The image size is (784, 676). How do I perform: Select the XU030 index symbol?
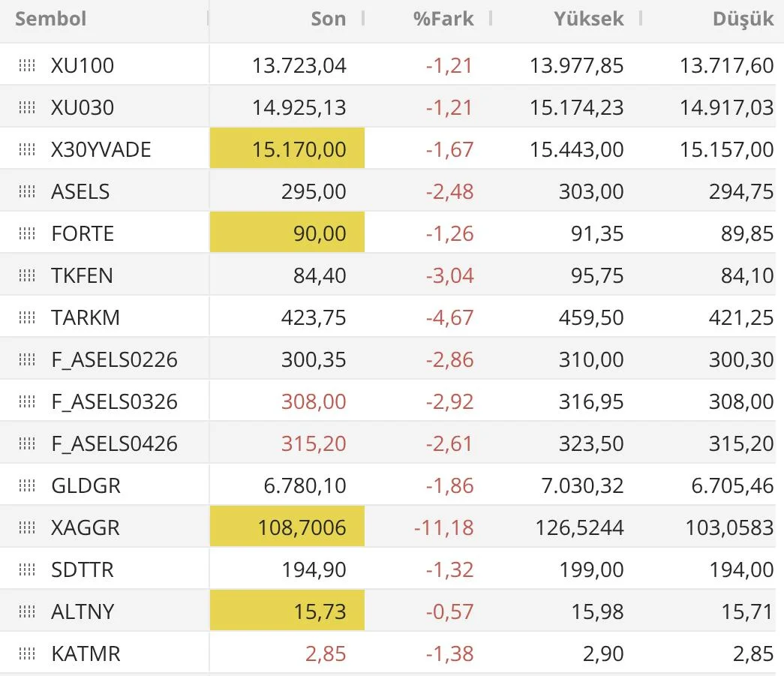pos(83,107)
